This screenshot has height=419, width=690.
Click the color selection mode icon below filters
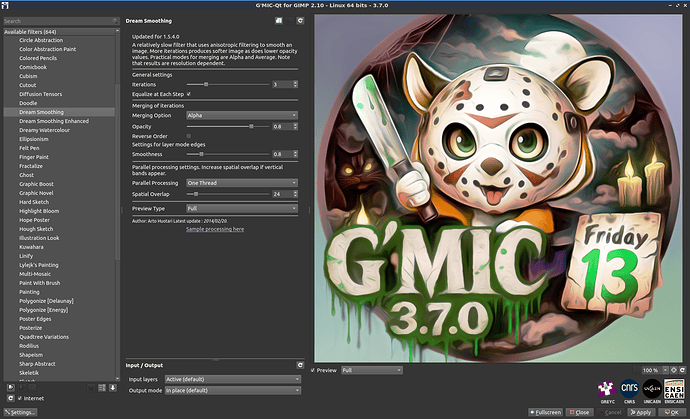click(91, 387)
